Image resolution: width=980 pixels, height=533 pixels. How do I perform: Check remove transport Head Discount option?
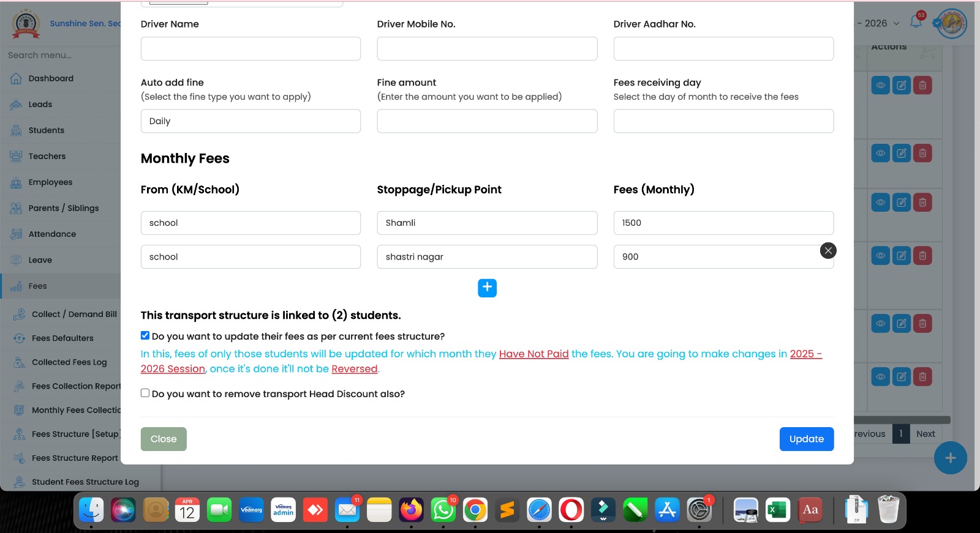pyautogui.click(x=145, y=393)
